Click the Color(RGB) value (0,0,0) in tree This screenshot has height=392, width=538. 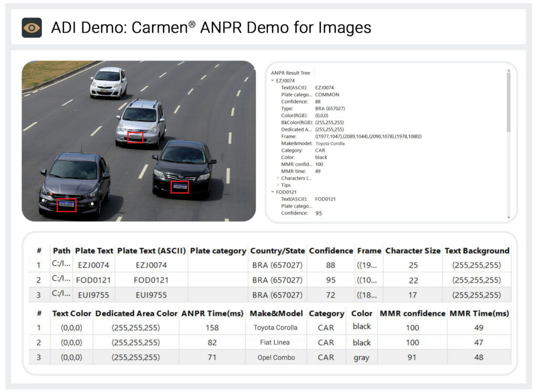320,116
